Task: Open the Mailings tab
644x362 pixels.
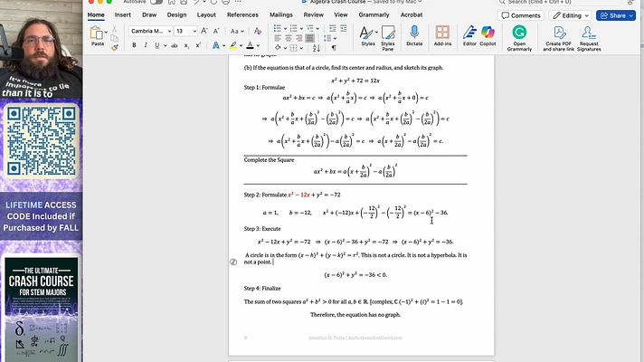Action: [281, 14]
